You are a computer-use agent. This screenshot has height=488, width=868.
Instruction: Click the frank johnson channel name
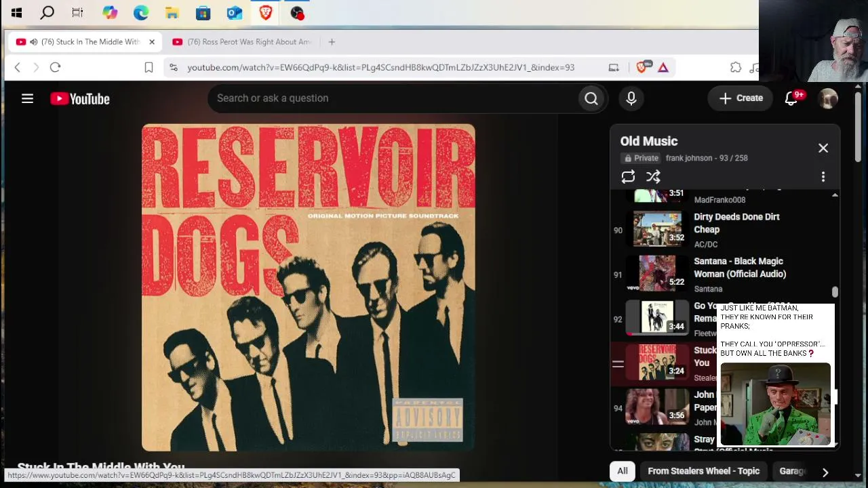689,158
